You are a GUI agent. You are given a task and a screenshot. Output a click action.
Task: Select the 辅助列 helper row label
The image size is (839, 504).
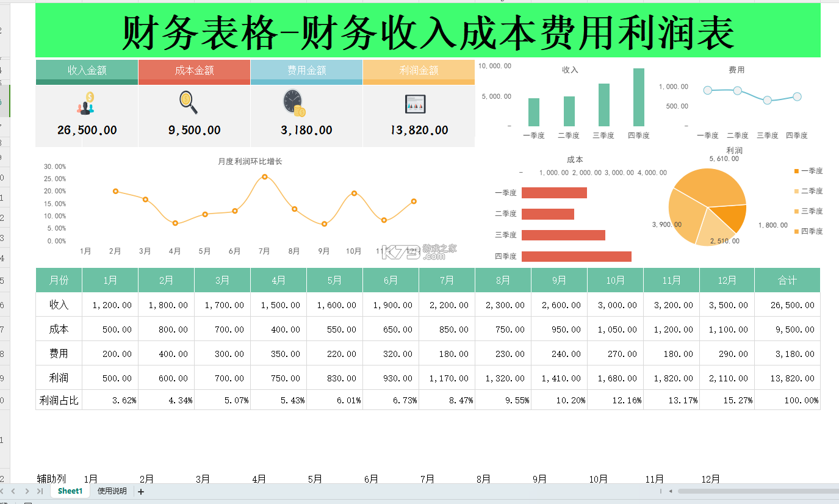[x=51, y=479]
